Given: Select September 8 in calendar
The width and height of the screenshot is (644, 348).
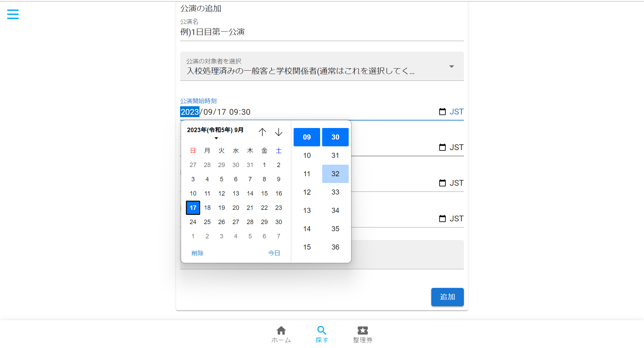Looking at the screenshot, I should (x=264, y=179).
